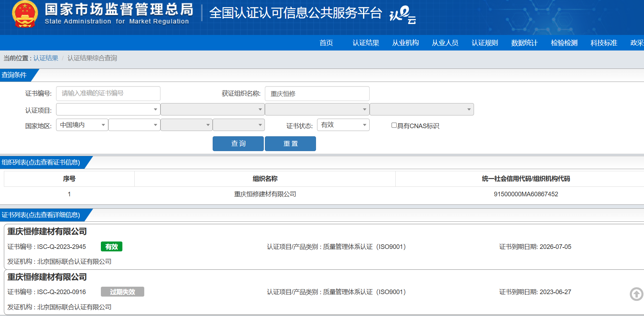
Task: Click expiry date 2023-06-27 text
Action: (555, 292)
